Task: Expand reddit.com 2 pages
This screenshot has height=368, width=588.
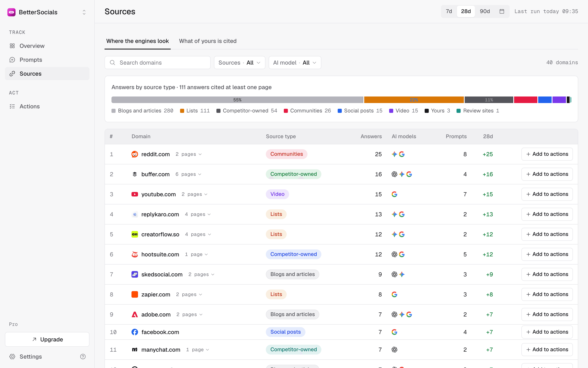Action: [189, 154]
